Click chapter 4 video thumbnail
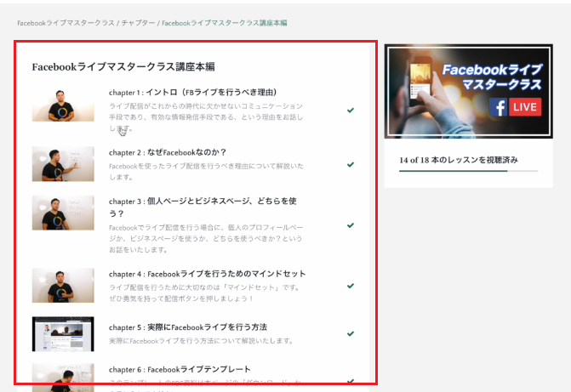This screenshot has height=392, width=571. [63, 286]
